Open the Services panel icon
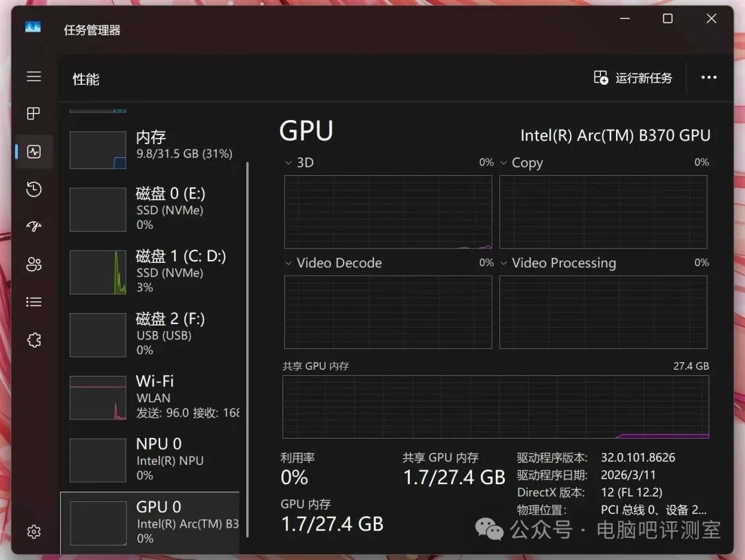This screenshot has height=560, width=745. pos(33,339)
